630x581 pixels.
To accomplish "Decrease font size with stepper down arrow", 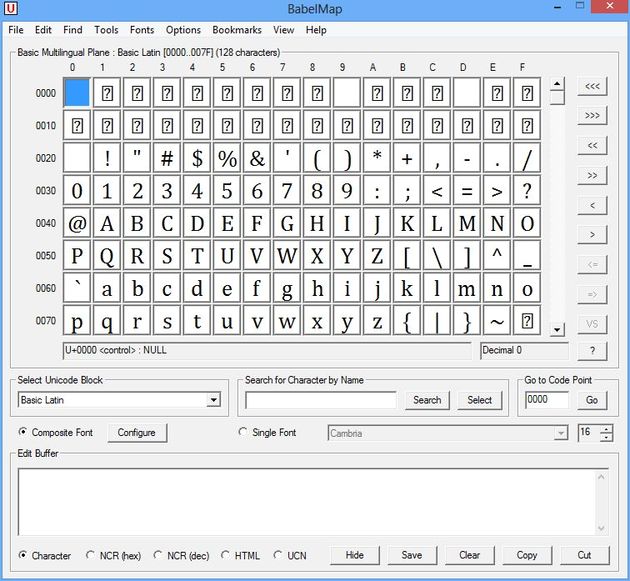I will tap(606, 437).
